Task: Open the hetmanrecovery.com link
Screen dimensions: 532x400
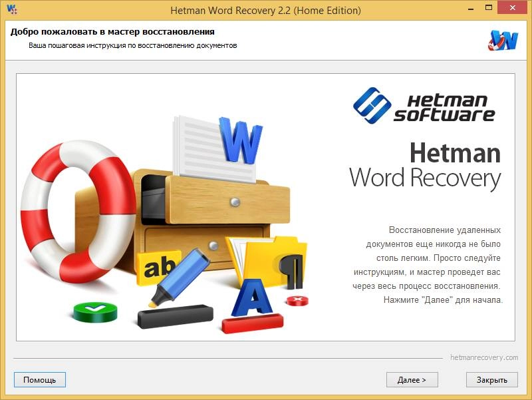Action: (484, 357)
